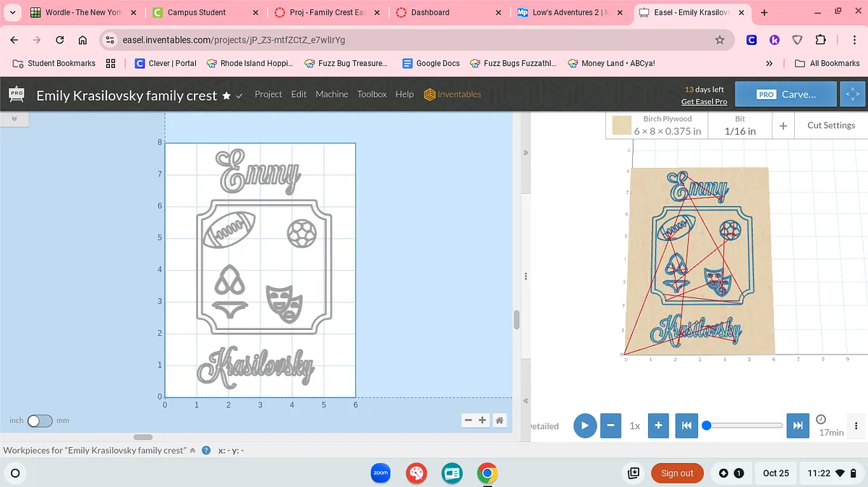Open the Machine menu
Viewport: 868px width, 487px height.
pyautogui.click(x=331, y=94)
